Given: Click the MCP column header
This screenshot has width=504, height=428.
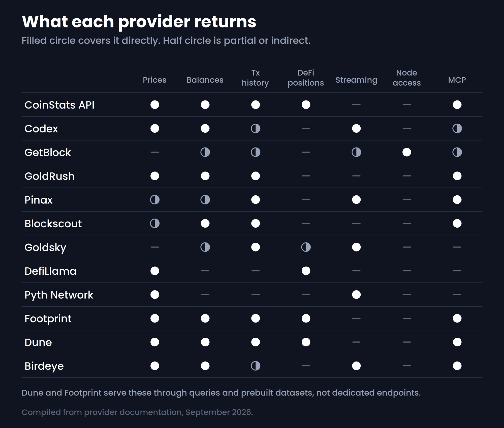Looking at the screenshot, I should [457, 80].
